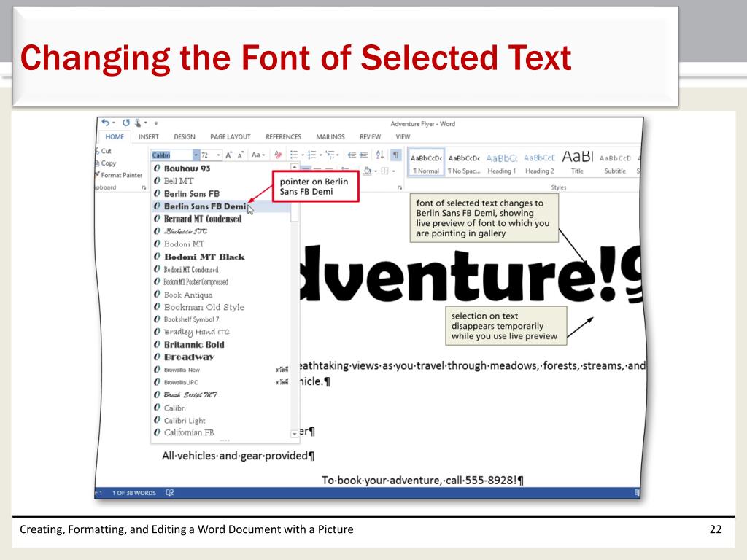Click the Clear All Formatting icon
Screen dimensions: 747x560
tap(278, 155)
